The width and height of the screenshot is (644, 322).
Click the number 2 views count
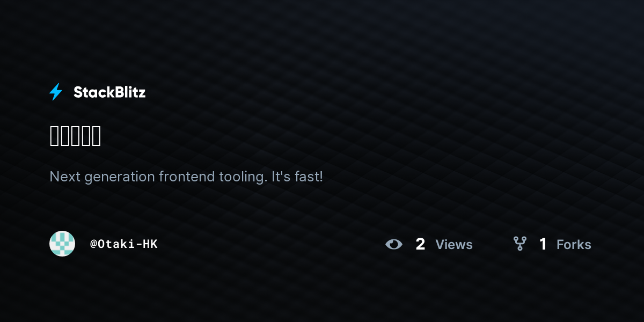420,244
